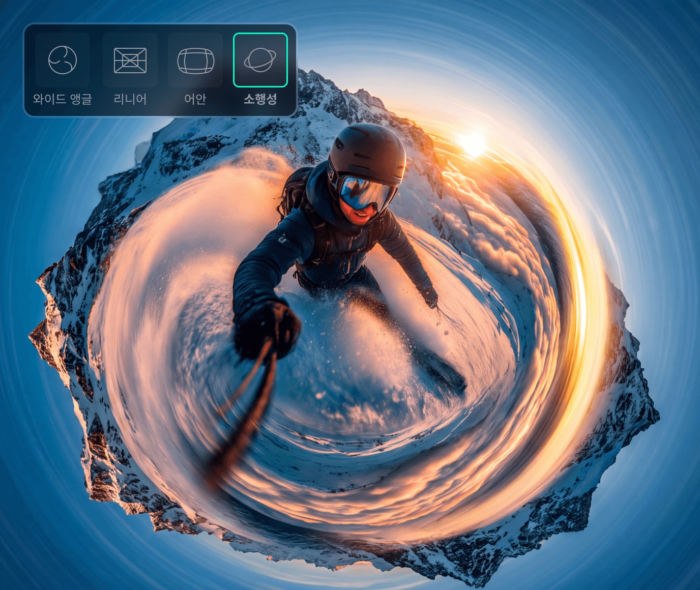Choose the linear (리니어) projection icon
The height and width of the screenshot is (590, 700).
130,60
